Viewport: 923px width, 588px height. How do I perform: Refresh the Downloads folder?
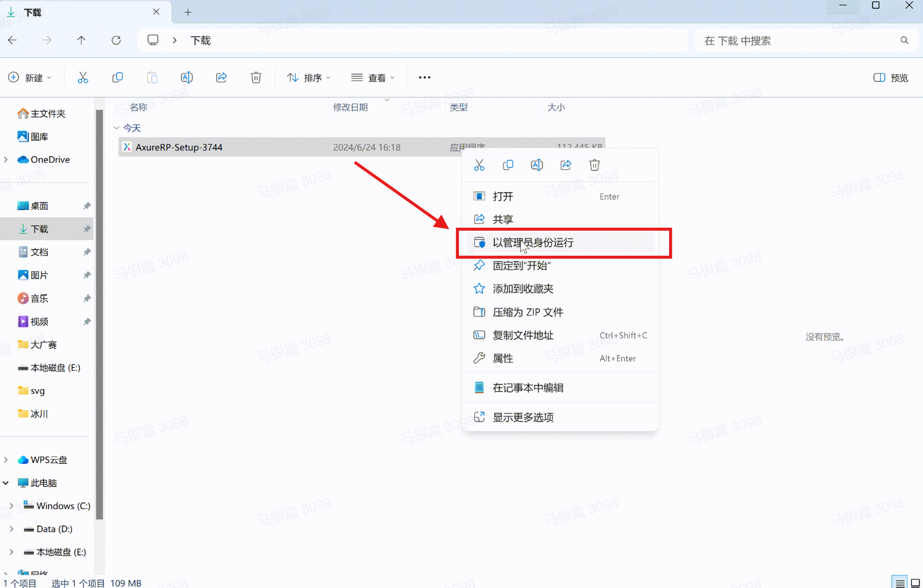pos(116,40)
